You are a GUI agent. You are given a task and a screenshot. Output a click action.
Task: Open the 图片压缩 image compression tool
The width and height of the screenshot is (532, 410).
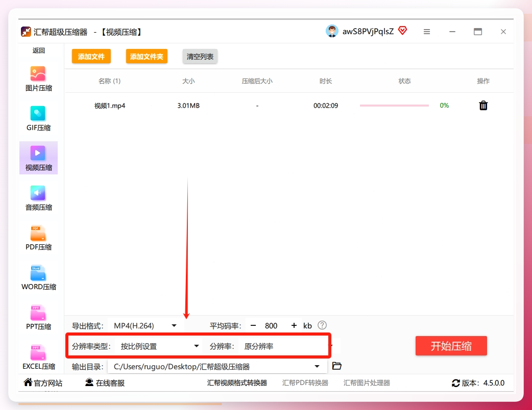(x=38, y=79)
